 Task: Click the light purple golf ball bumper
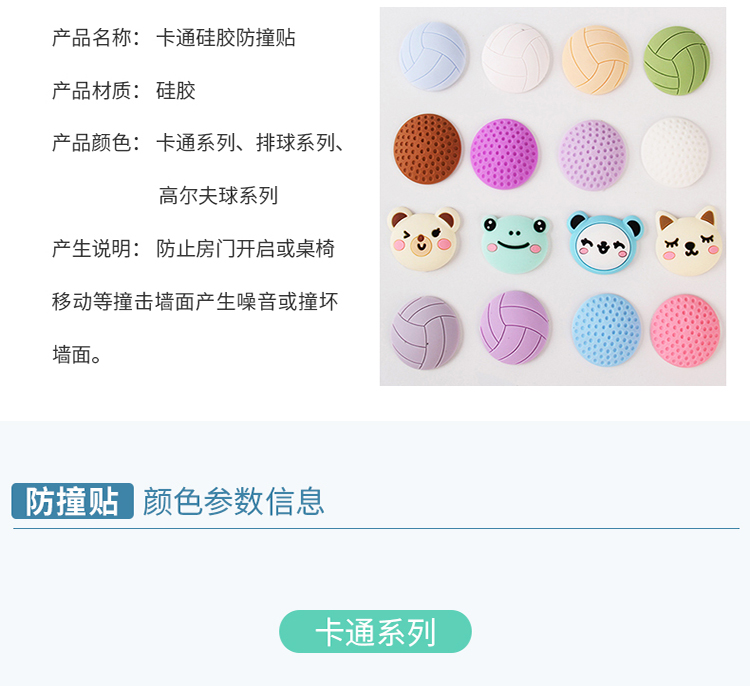[593, 155]
